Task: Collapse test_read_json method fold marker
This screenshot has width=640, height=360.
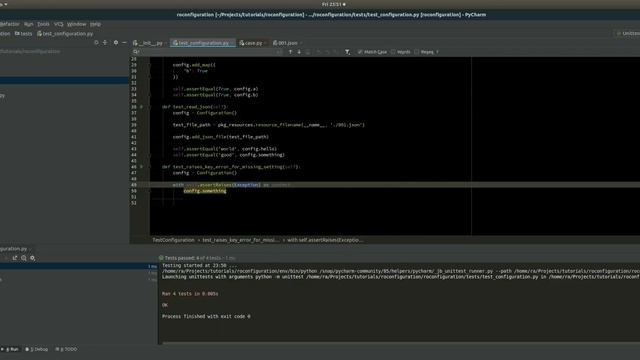Action: (x=149, y=107)
